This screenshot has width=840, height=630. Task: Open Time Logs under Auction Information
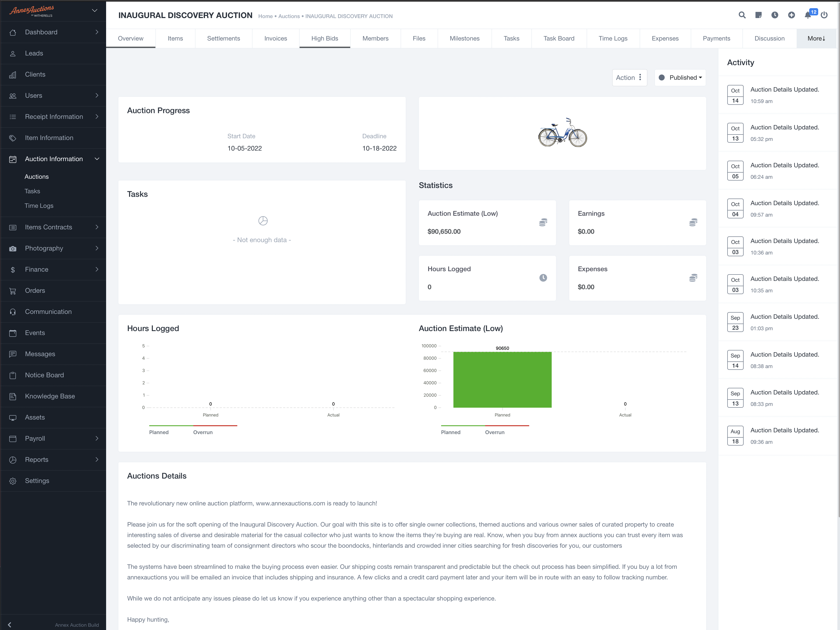pos(39,205)
